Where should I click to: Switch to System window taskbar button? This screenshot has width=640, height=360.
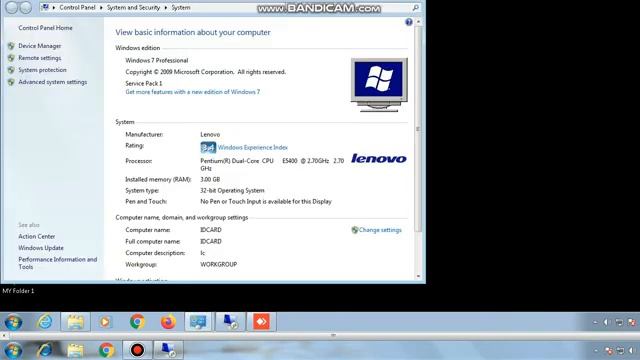(198, 322)
